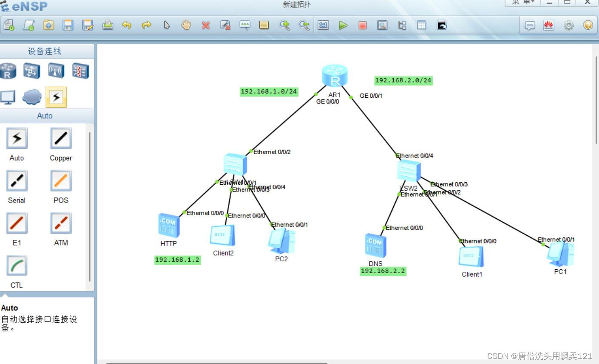Click the GE 0/0/1 interface label

371,96
